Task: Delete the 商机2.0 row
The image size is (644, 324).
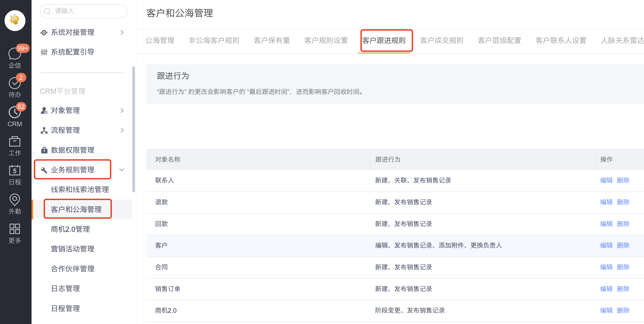Action: pos(623,310)
